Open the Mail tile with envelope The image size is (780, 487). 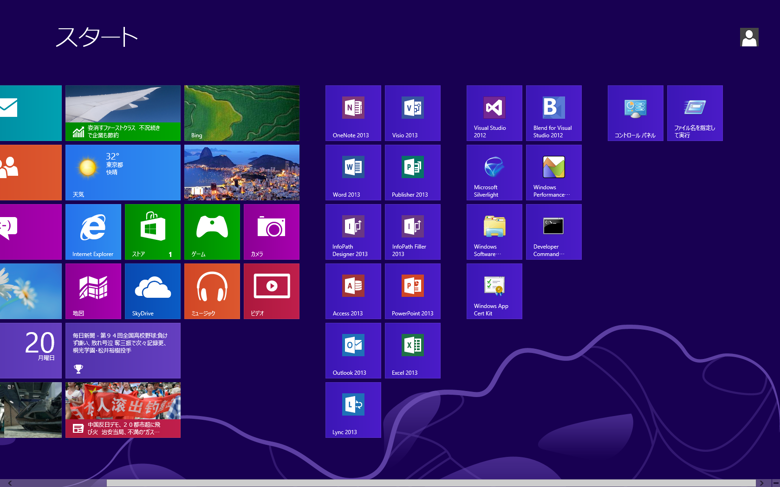[31, 113]
